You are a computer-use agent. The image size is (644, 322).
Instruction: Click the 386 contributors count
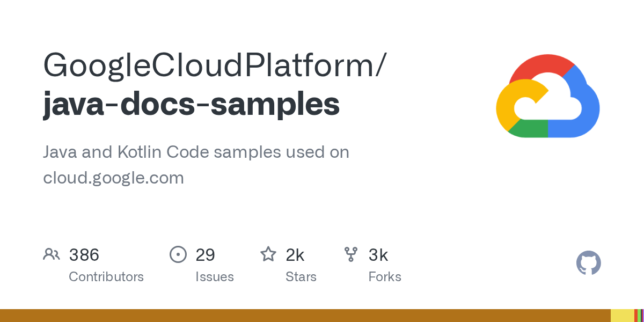click(x=84, y=255)
